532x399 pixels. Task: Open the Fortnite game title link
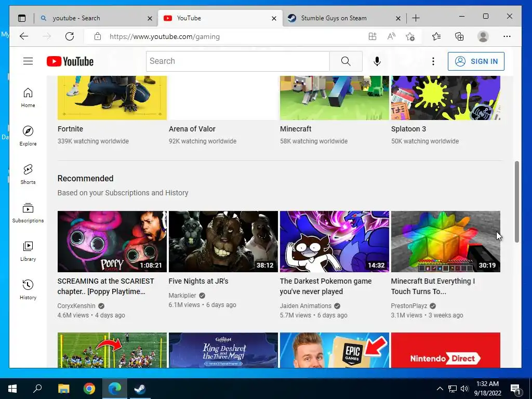(70, 129)
